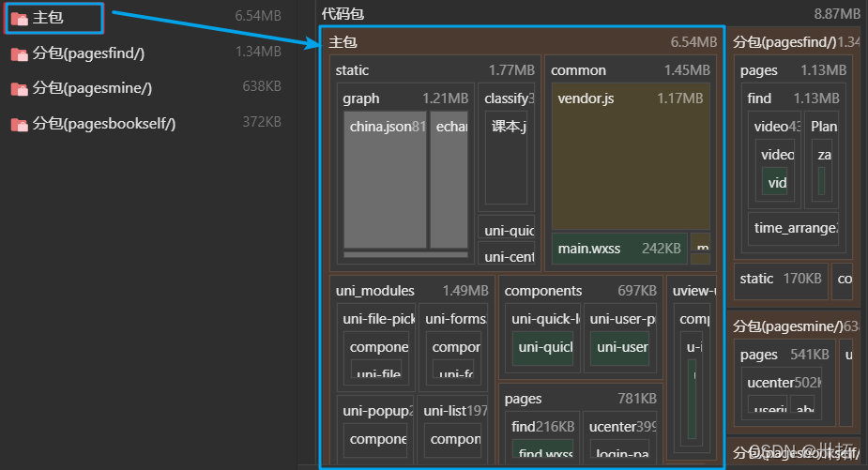This screenshot has height=470, width=868.
Task: Select the echarts block beside china.json
Action: (x=449, y=180)
